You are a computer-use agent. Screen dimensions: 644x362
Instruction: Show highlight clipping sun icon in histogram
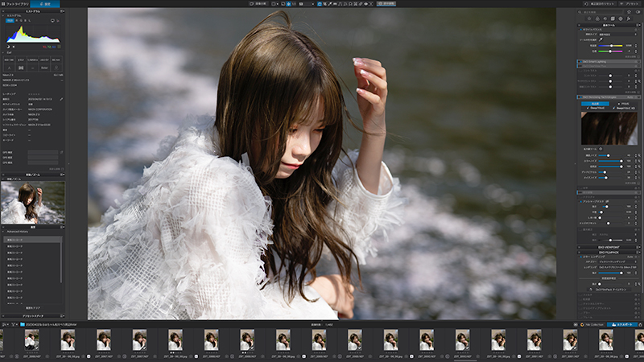(x=14, y=47)
